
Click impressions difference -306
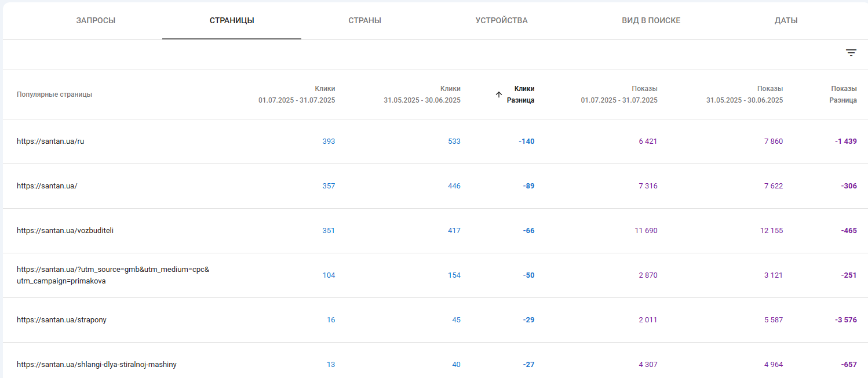click(x=849, y=186)
